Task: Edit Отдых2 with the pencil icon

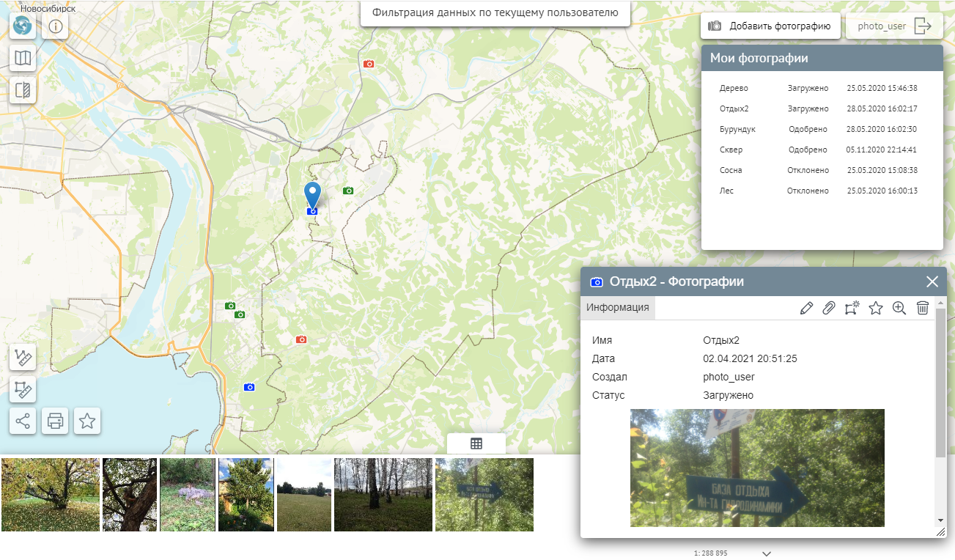Action: (x=806, y=309)
